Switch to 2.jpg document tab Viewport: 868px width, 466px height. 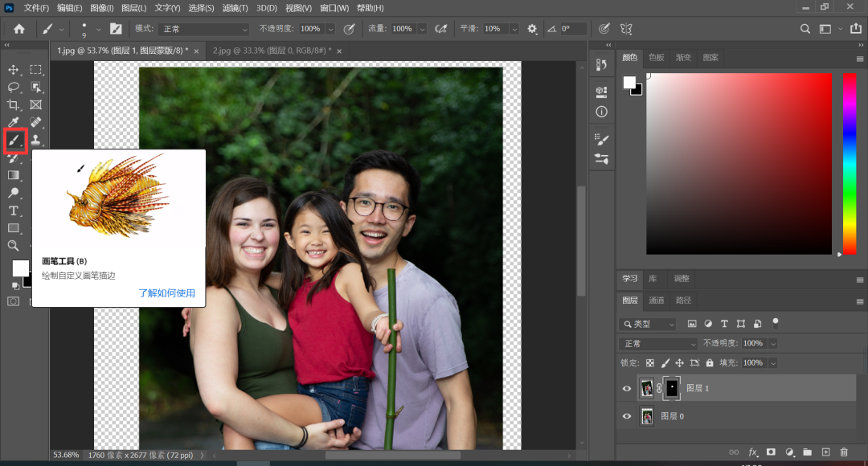[x=272, y=51]
